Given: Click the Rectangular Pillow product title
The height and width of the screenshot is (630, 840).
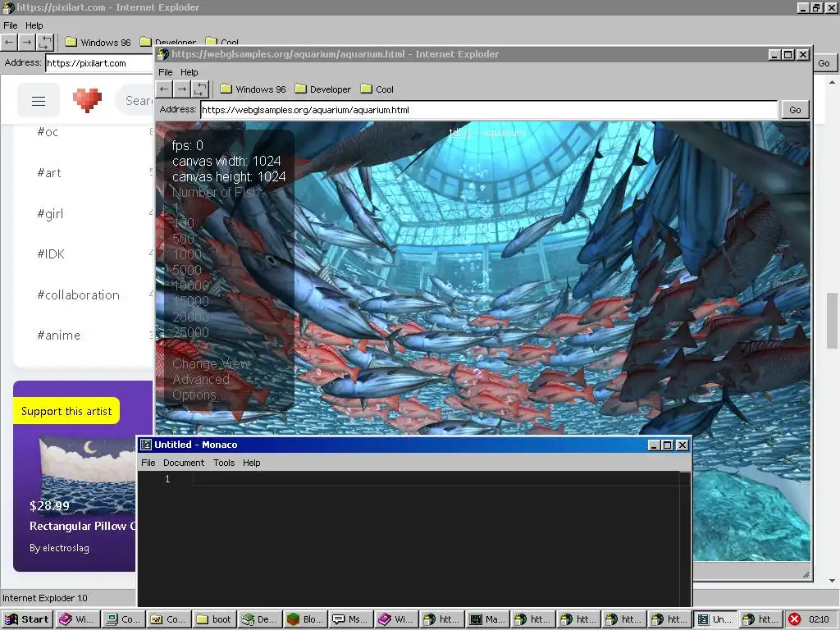Looking at the screenshot, I should pyautogui.click(x=83, y=526).
